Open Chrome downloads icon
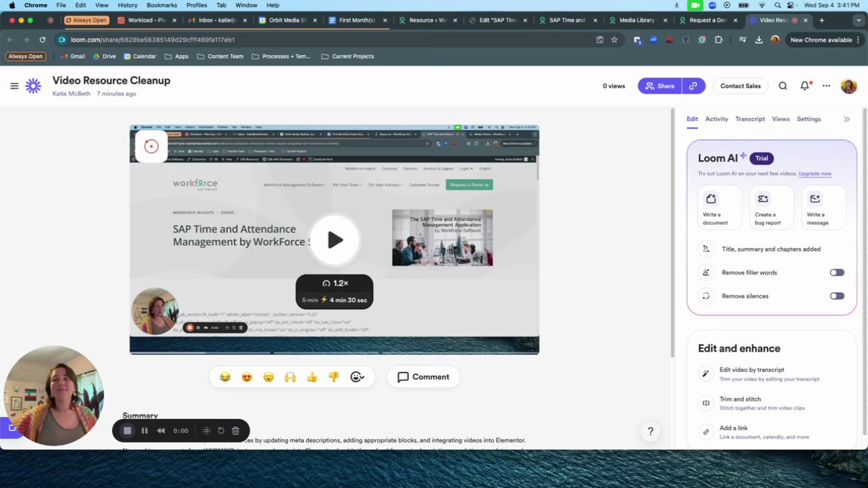Screen dimensions: 868x488 tap(759, 40)
